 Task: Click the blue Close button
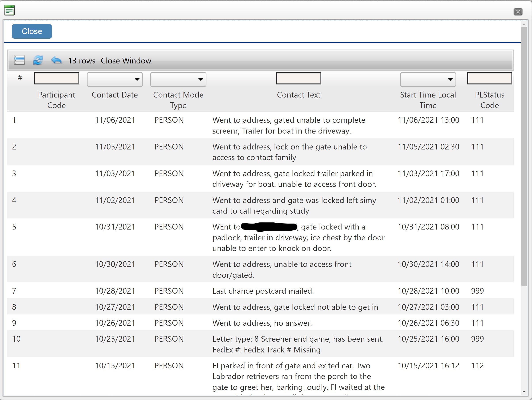[32, 31]
